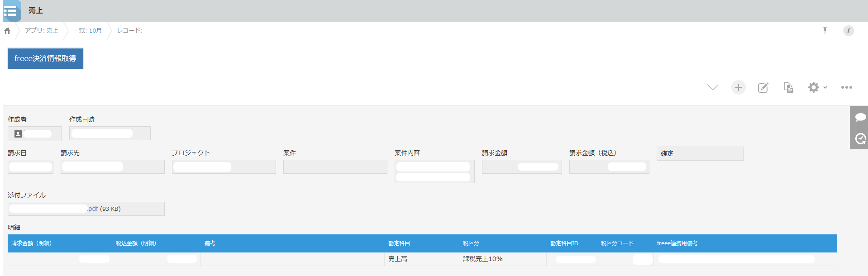Duplicate the record with the copy icon
This screenshot has height=276, width=868.
point(788,87)
